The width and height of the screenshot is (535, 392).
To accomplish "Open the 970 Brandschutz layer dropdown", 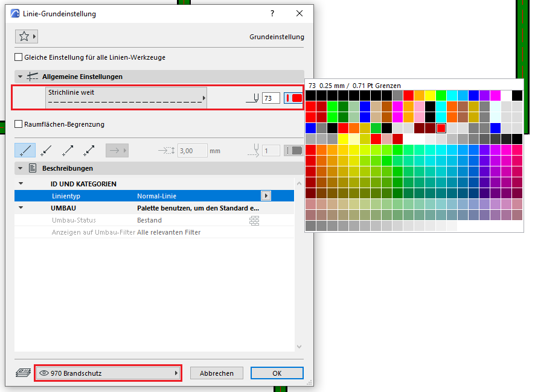I will (x=108, y=373).
